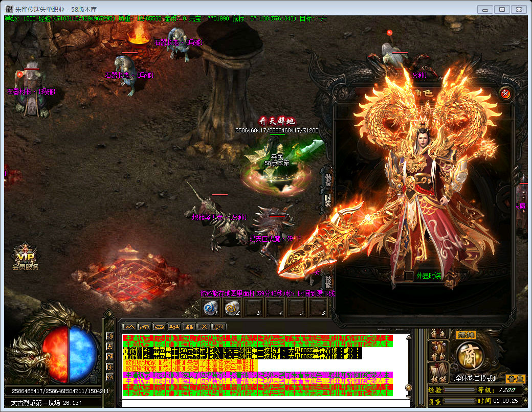This screenshot has height=412, width=532.
Task: Click the mountain-peaks icon in chat toolbar
Action: click(x=129, y=327)
